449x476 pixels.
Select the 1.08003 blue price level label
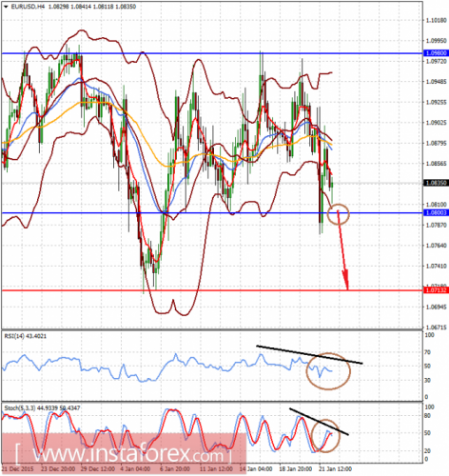click(x=437, y=212)
